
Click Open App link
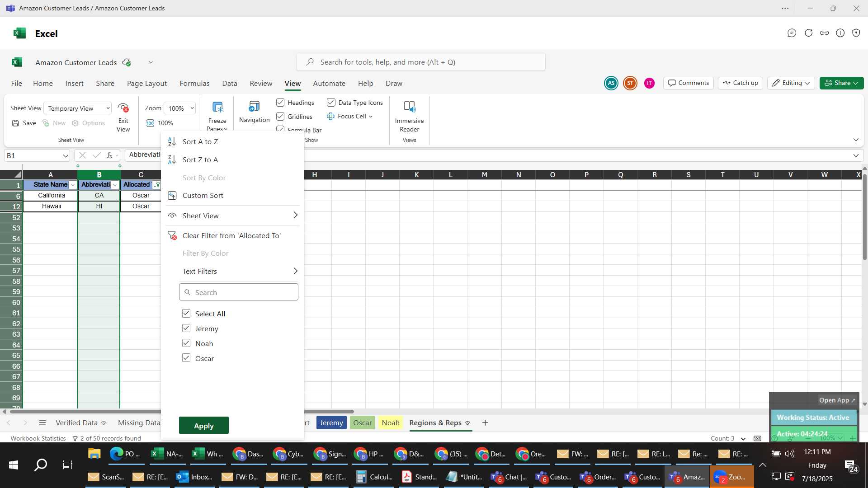pos(837,400)
